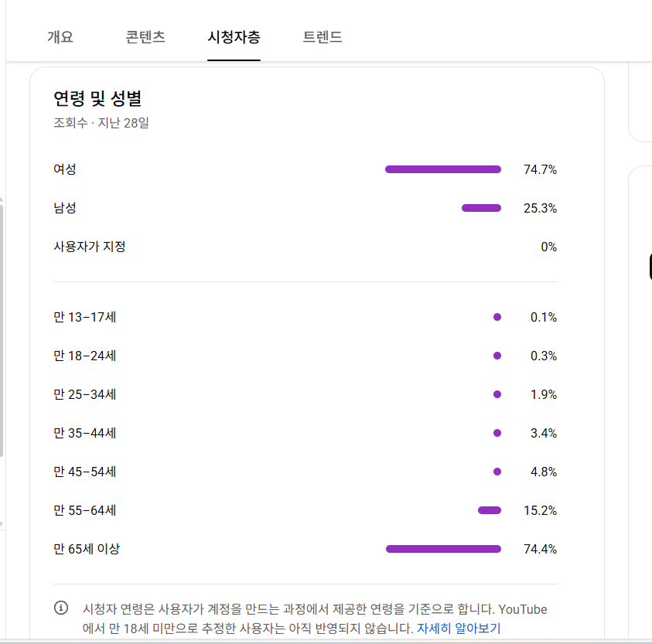Click the 연령 및 성별 card title
This screenshot has width=652, height=644.
[x=97, y=98]
